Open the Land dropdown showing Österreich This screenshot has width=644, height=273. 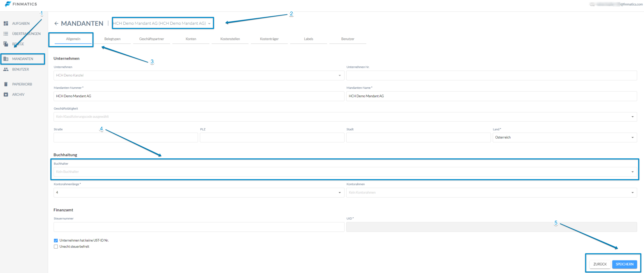click(x=564, y=137)
